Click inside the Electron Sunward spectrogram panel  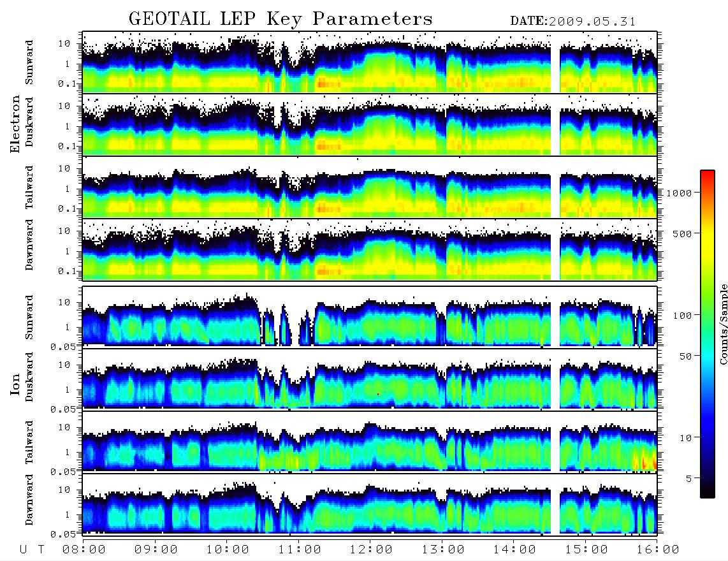point(370,62)
